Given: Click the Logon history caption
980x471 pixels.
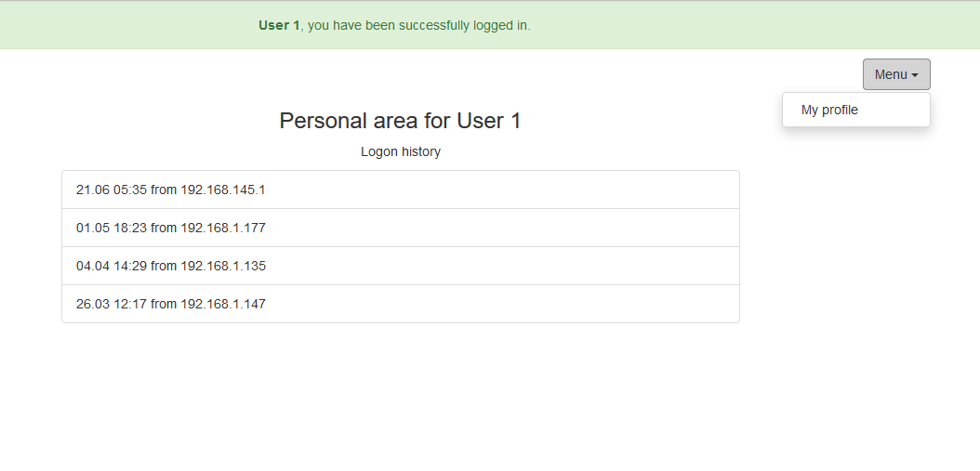Looking at the screenshot, I should tap(401, 151).
